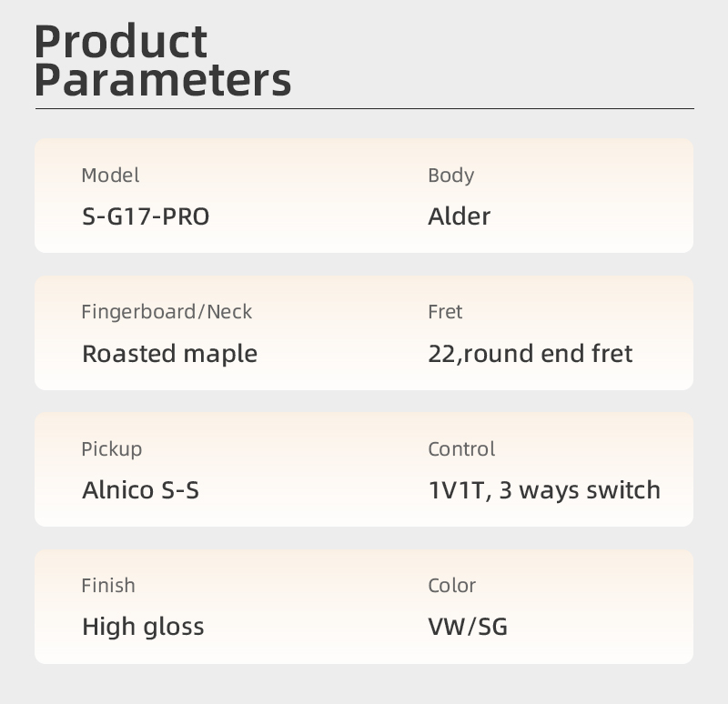
Task: Select the Alnico S-S value
Action: coord(140,490)
